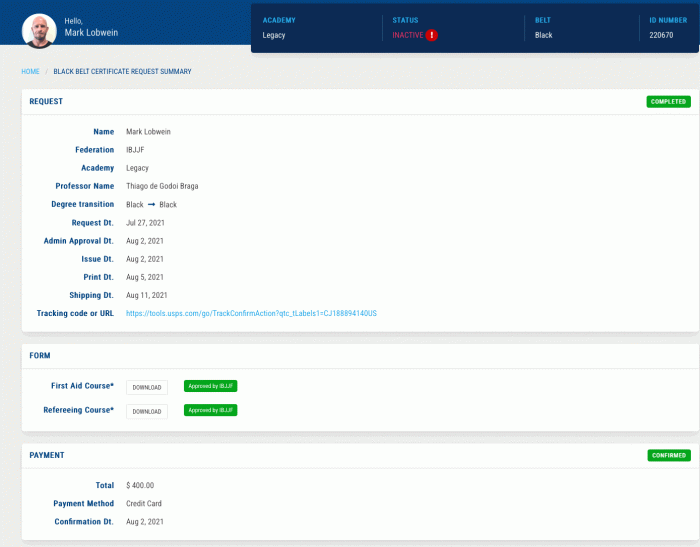Click the Name value 'Mark Lobwein' in request

coord(148,132)
